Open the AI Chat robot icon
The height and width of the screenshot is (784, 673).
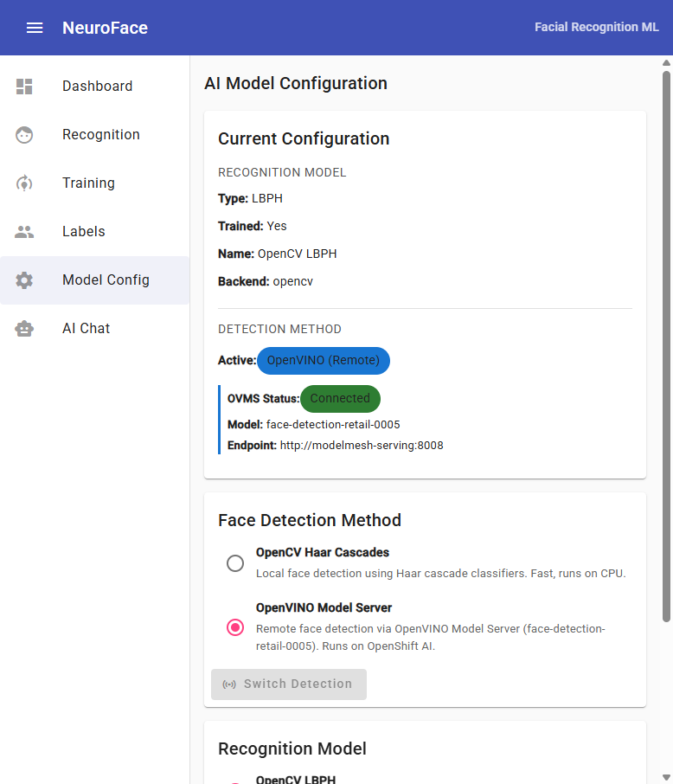pos(24,329)
